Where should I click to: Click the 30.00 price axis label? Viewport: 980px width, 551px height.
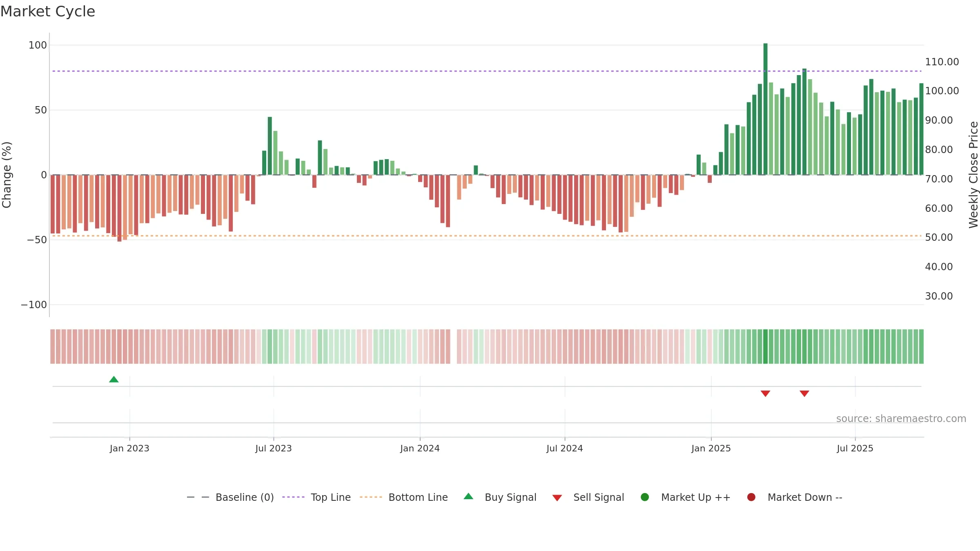tap(939, 296)
